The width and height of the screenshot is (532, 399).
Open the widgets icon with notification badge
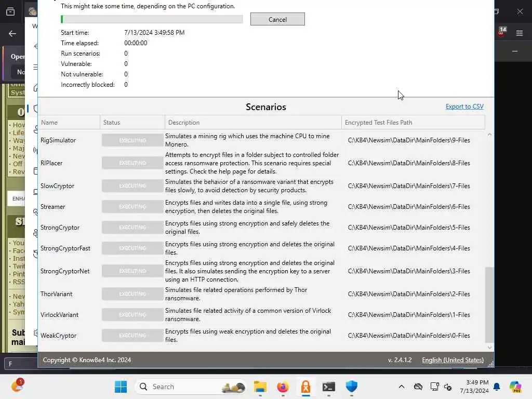[17, 386]
